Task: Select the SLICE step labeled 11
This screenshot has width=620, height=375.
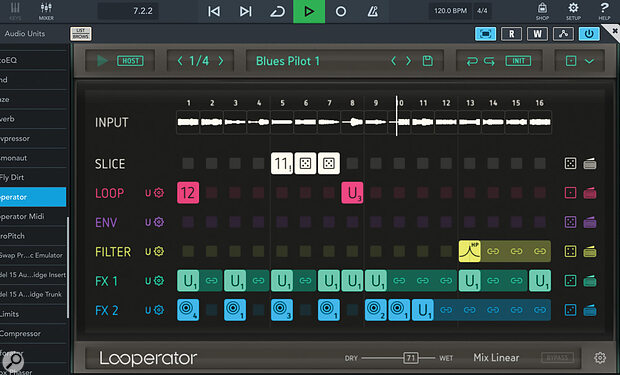Action: tap(282, 163)
